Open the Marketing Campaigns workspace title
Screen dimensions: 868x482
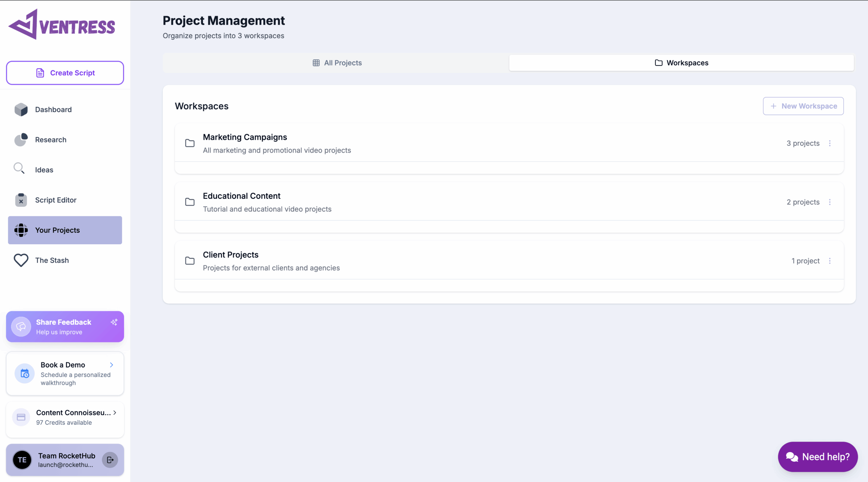(245, 137)
